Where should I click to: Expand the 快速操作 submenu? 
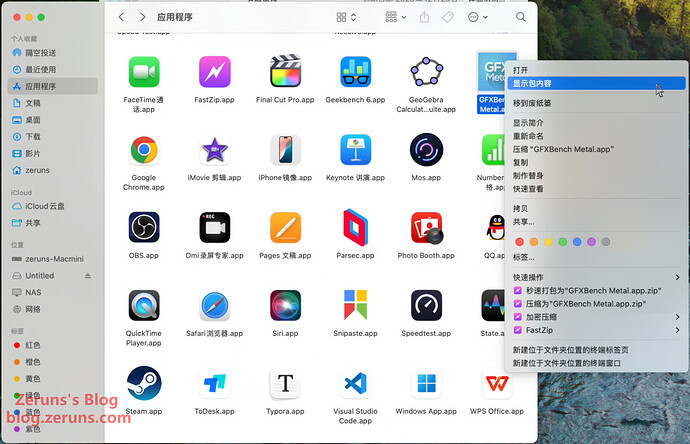coord(595,277)
